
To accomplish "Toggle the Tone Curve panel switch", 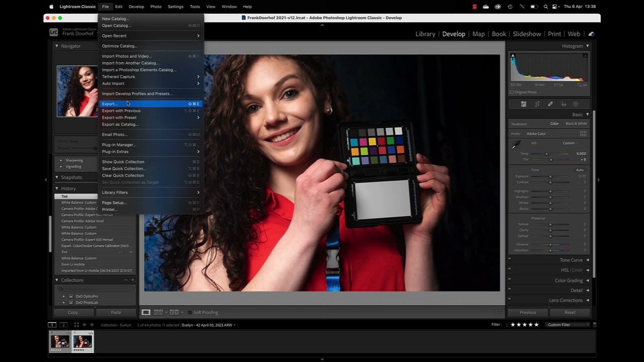I will [x=509, y=260].
